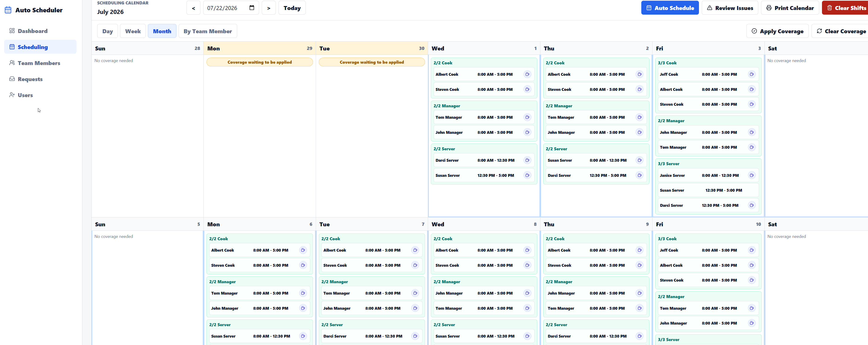Click the Auto Scheduler logo icon
Screen dimensions: 868x345
tap(8, 10)
